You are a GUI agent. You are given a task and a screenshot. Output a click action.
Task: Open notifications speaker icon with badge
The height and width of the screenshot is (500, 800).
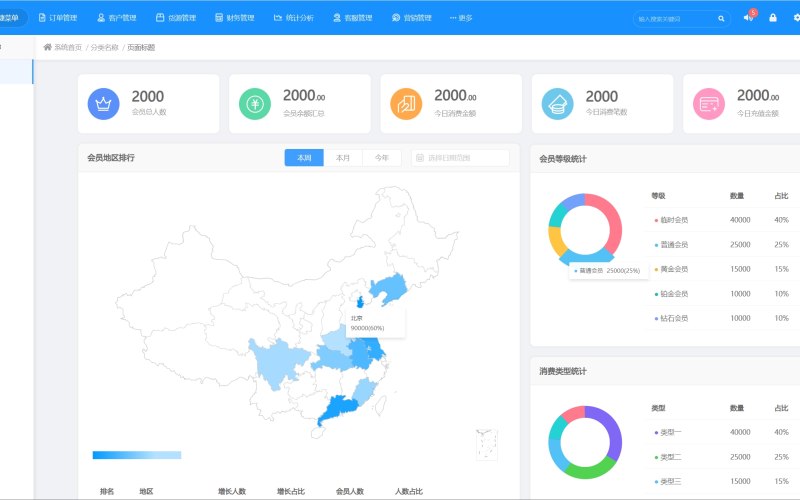pos(749,17)
